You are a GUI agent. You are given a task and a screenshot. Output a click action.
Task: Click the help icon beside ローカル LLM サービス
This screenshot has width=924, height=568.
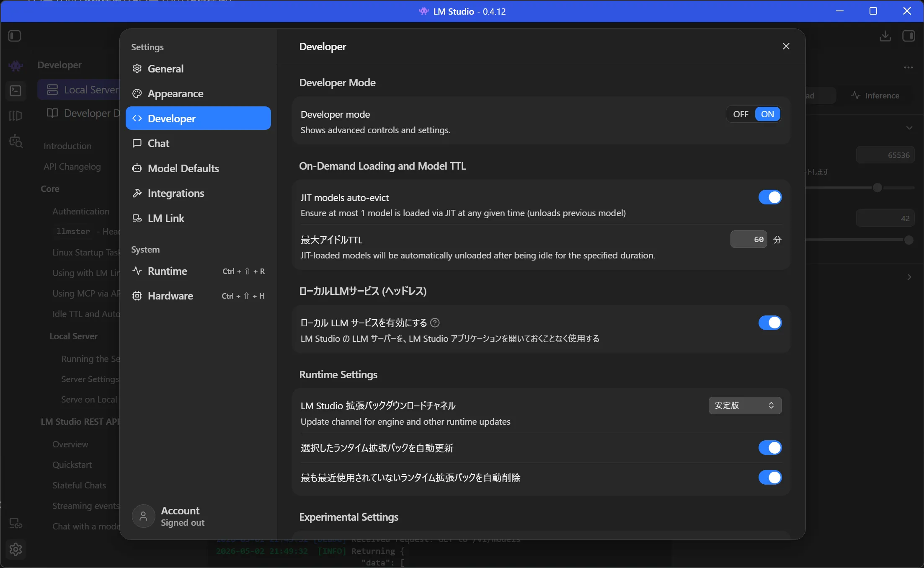tap(435, 323)
